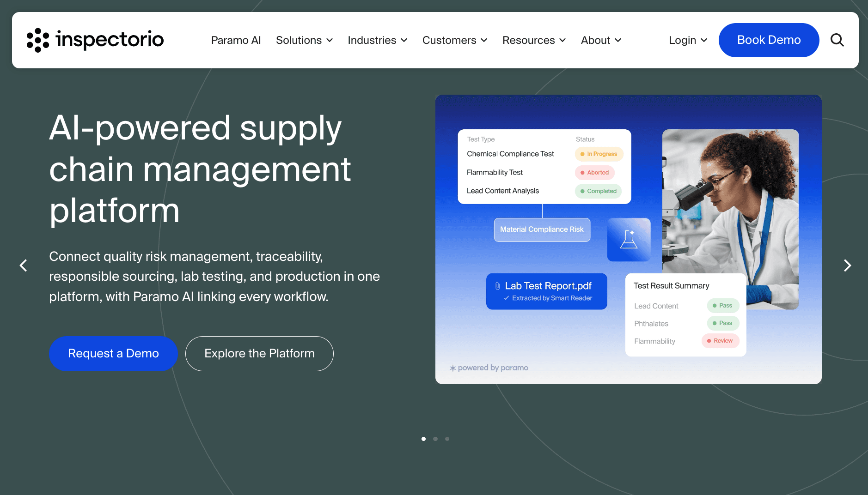The image size is (868, 495).
Task: Expand the Industries menu
Action: pyautogui.click(x=378, y=40)
